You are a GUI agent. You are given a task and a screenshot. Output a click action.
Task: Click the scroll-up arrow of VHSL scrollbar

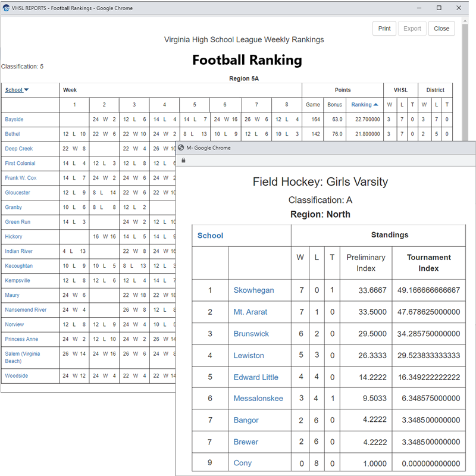click(465, 21)
